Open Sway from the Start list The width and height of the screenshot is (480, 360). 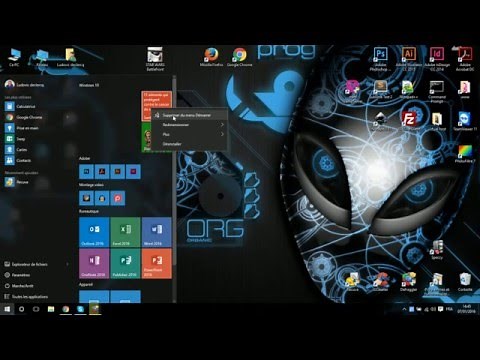(37, 139)
